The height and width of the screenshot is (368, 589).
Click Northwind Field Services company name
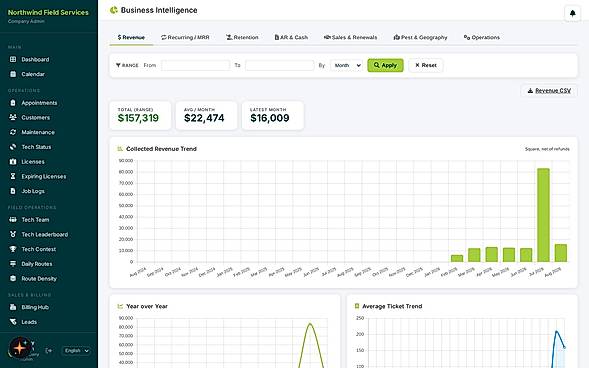click(x=48, y=12)
